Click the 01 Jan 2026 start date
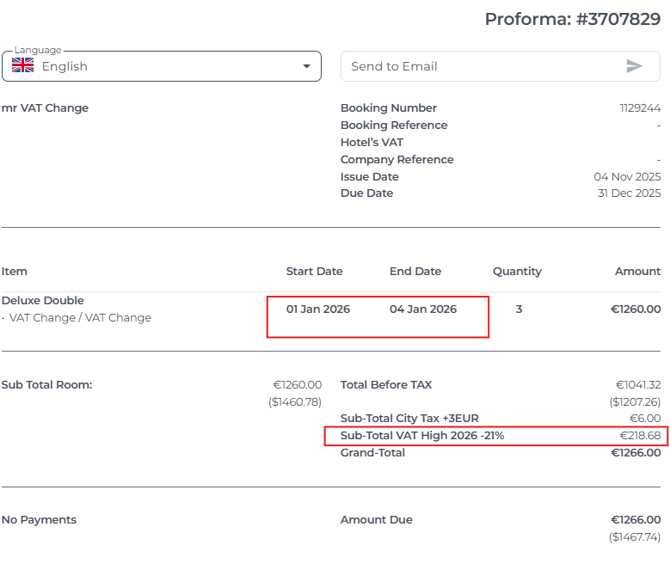This screenshot has height=588, width=670. tap(318, 309)
